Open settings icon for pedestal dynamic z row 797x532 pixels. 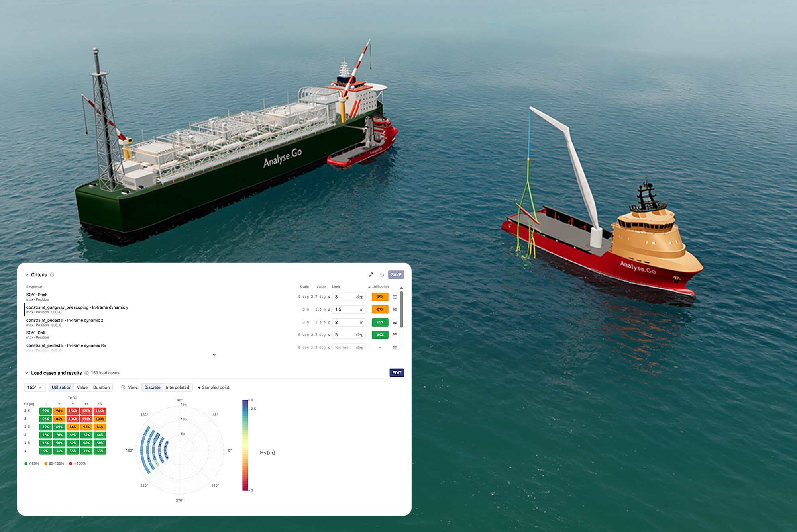click(x=395, y=322)
